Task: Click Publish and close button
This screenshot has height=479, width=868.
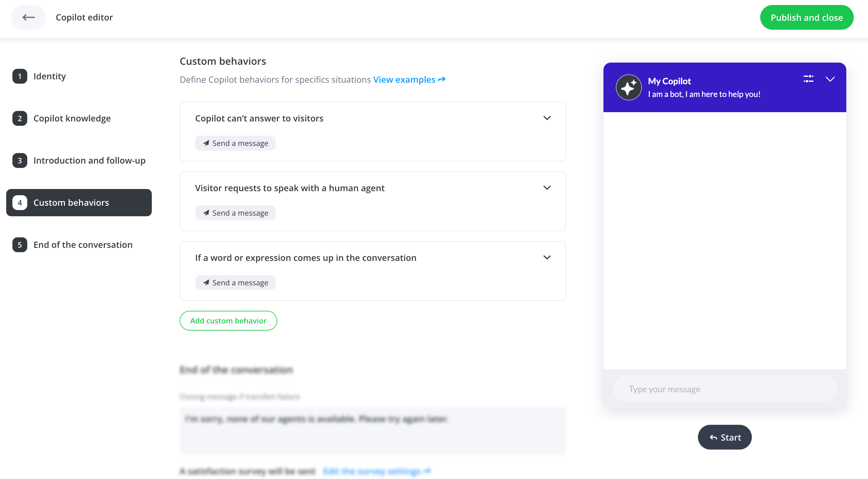Action: click(x=806, y=18)
